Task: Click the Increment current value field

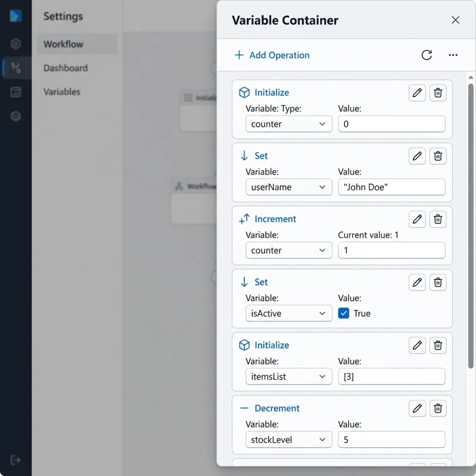Action: click(392, 250)
